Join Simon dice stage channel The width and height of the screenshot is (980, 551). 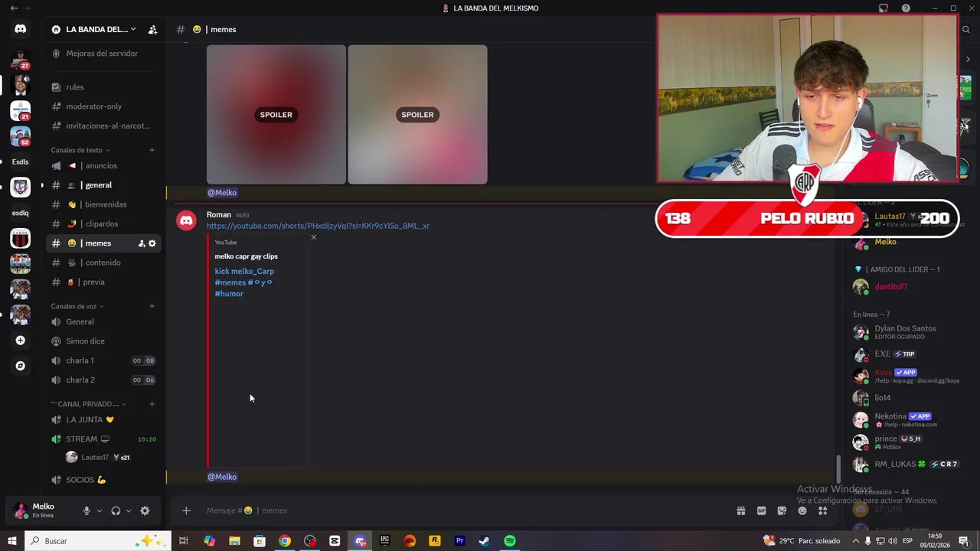pos(102,341)
